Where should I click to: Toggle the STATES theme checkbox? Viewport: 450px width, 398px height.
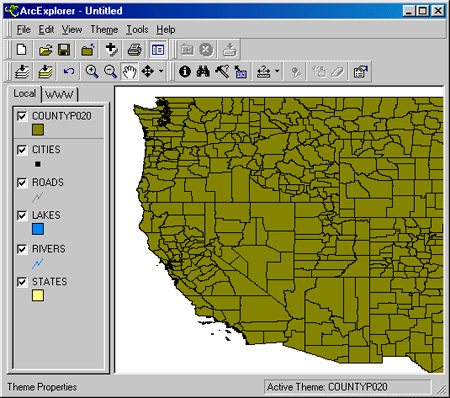tap(22, 282)
